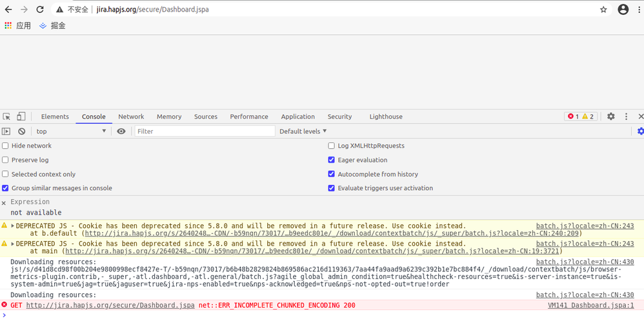Switch to the Elements tab
The image size is (644, 319).
tap(55, 117)
